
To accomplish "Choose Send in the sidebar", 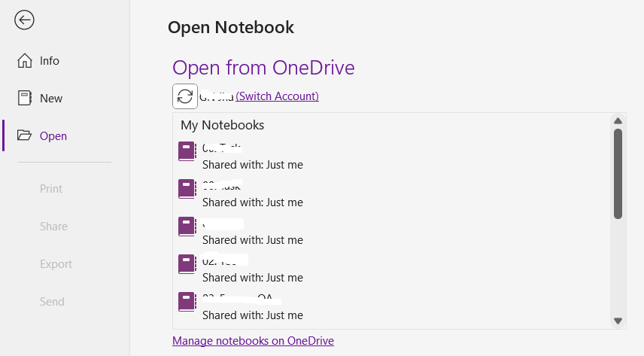I will click(x=52, y=302).
